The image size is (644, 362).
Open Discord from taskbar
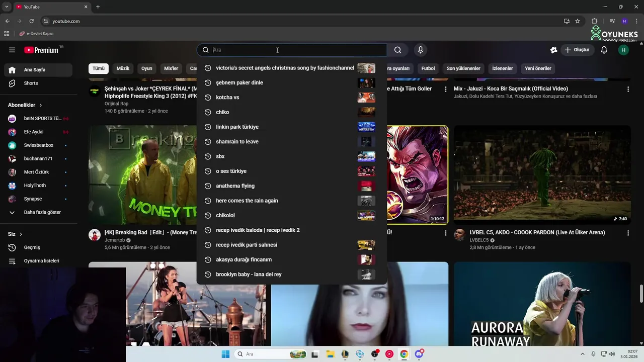pos(419,354)
